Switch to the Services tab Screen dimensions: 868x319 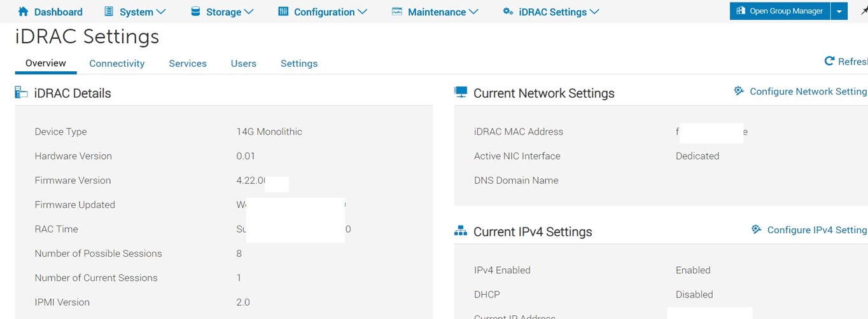[x=188, y=64]
